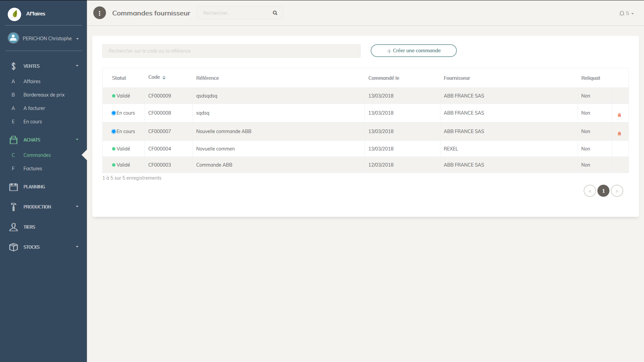The width and height of the screenshot is (644, 362).
Task: Click the Tiers person icon
Action: (13, 227)
